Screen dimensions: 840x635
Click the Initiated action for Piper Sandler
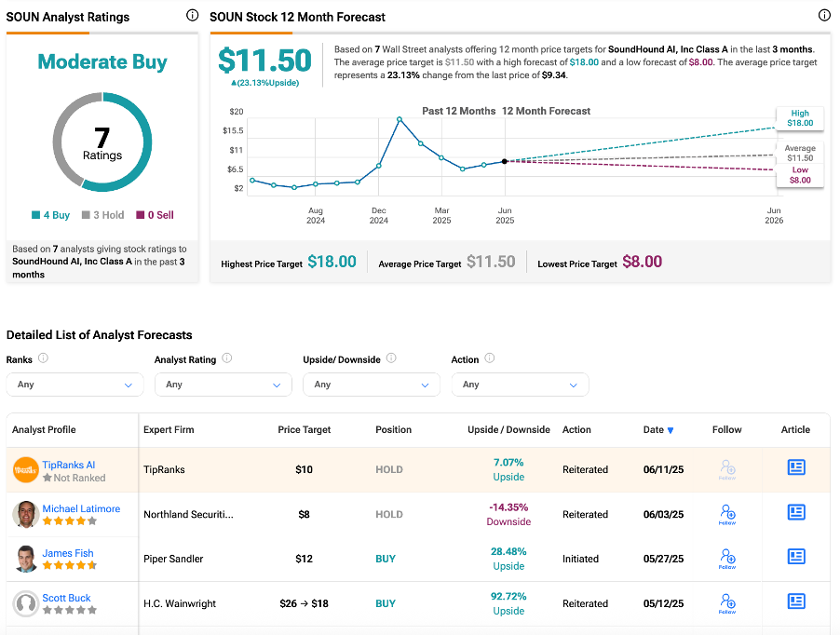click(x=580, y=559)
